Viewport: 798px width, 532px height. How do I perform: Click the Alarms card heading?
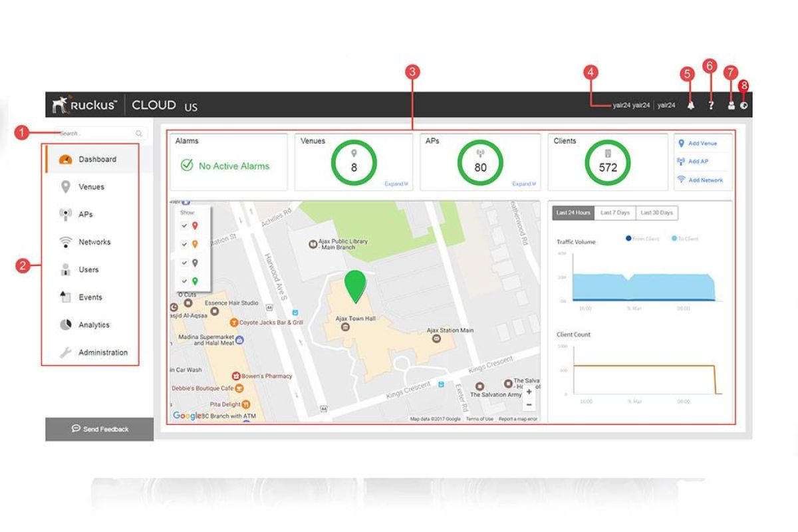pyautogui.click(x=187, y=141)
